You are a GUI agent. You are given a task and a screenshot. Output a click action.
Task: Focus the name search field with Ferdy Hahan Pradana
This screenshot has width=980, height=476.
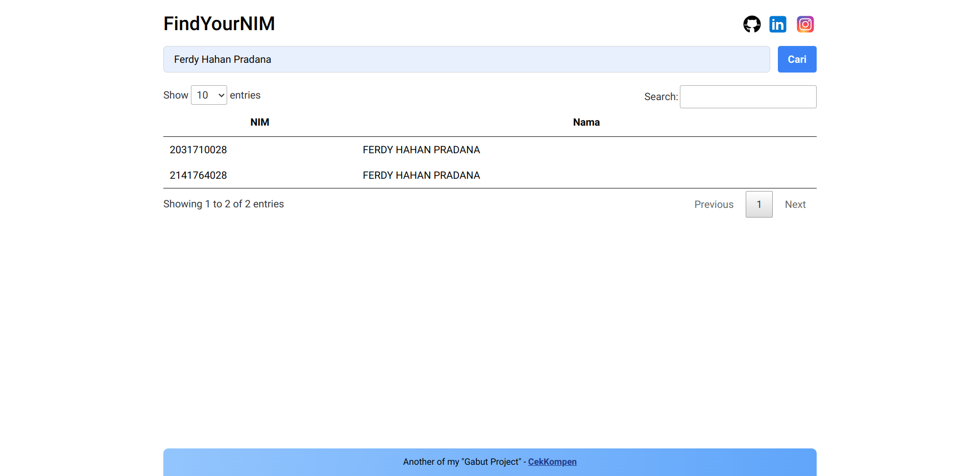[x=466, y=59]
